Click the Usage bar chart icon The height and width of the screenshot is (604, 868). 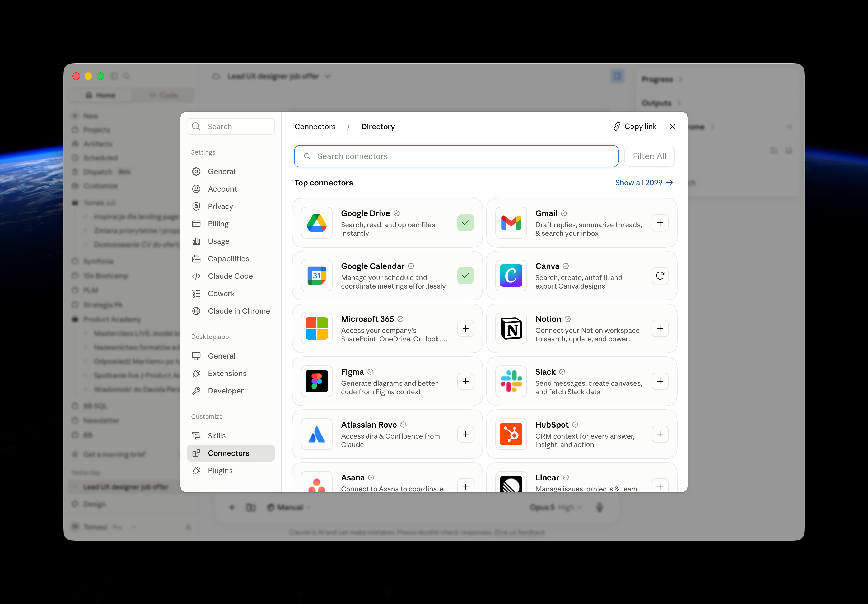[x=196, y=241]
